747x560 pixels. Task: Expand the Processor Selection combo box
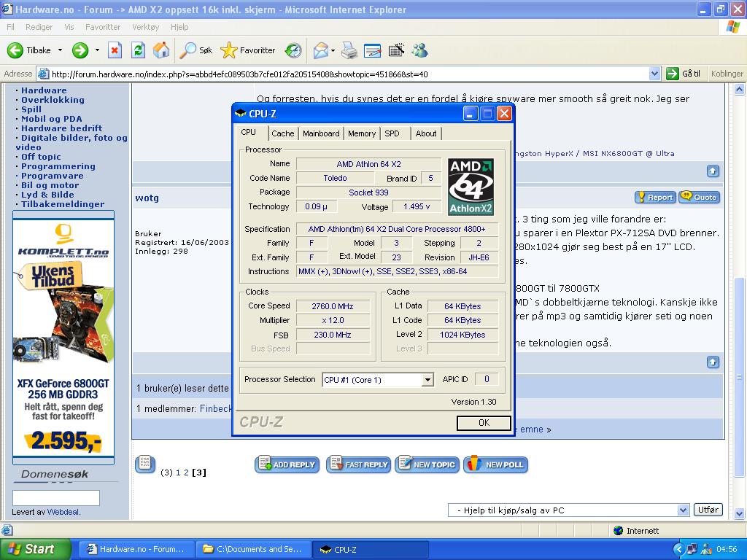427,380
